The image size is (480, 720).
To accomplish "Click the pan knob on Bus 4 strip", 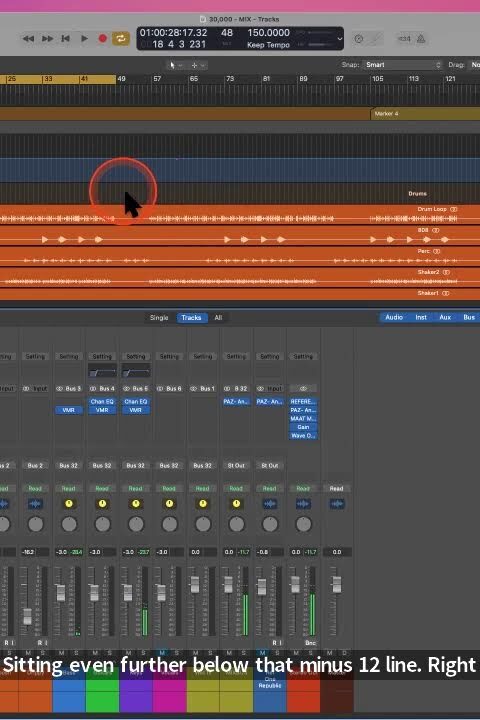I will 102,524.
